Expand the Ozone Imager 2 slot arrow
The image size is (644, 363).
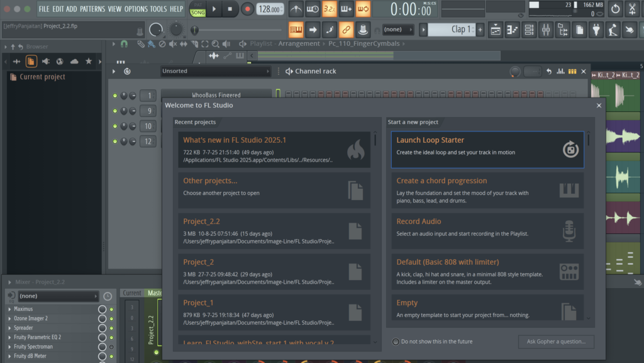tap(9, 319)
